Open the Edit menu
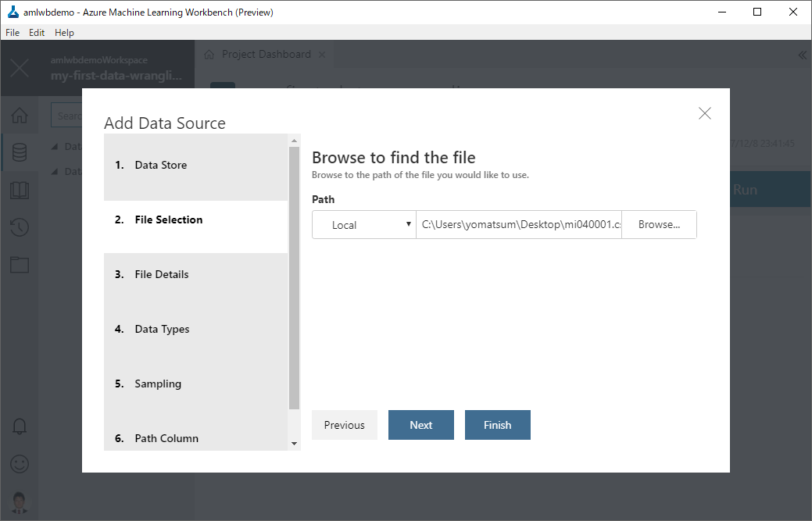The width and height of the screenshot is (812, 521). (x=36, y=33)
